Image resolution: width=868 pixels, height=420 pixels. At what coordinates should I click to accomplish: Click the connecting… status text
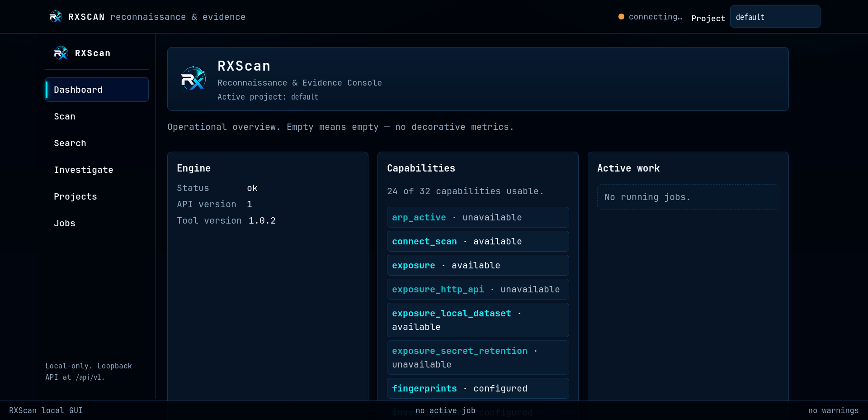point(656,17)
